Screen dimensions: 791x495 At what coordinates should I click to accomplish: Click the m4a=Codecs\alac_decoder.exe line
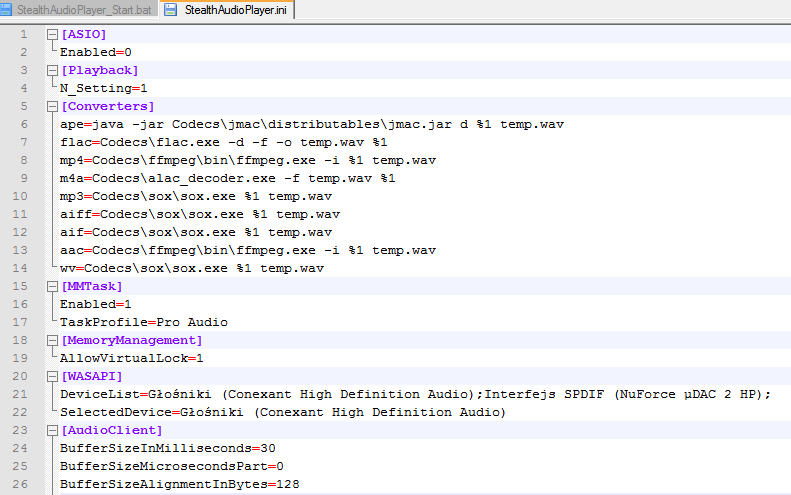coord(228,179)
